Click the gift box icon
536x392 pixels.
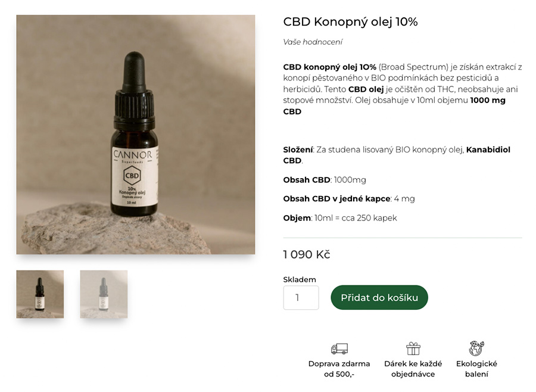pos(413,349)
